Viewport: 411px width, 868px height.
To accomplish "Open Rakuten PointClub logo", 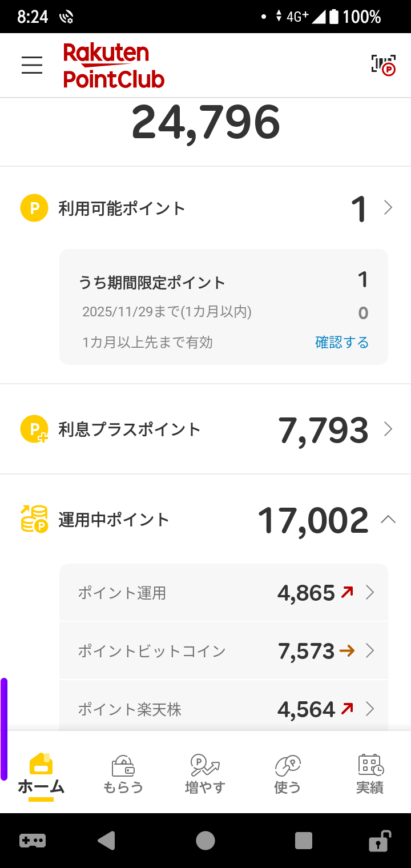I will coord(114,65).
